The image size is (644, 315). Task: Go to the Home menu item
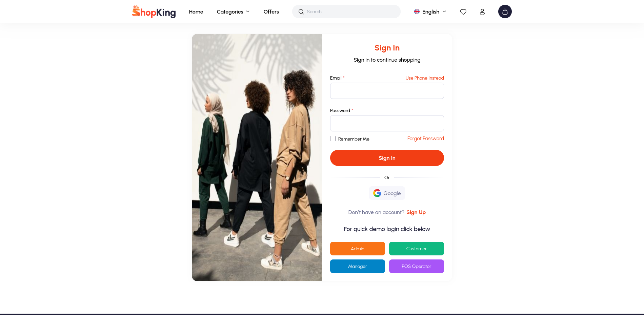[x=196, y=12]
